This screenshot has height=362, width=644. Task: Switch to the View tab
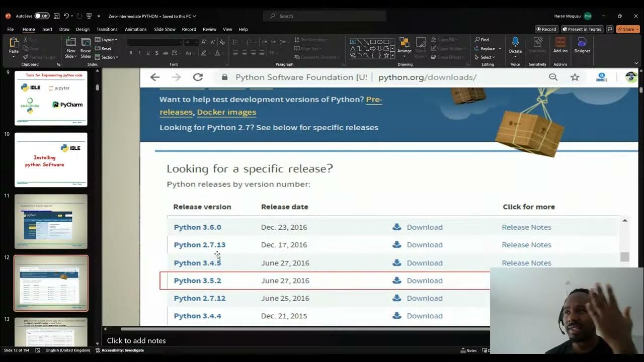pos(227,29)
